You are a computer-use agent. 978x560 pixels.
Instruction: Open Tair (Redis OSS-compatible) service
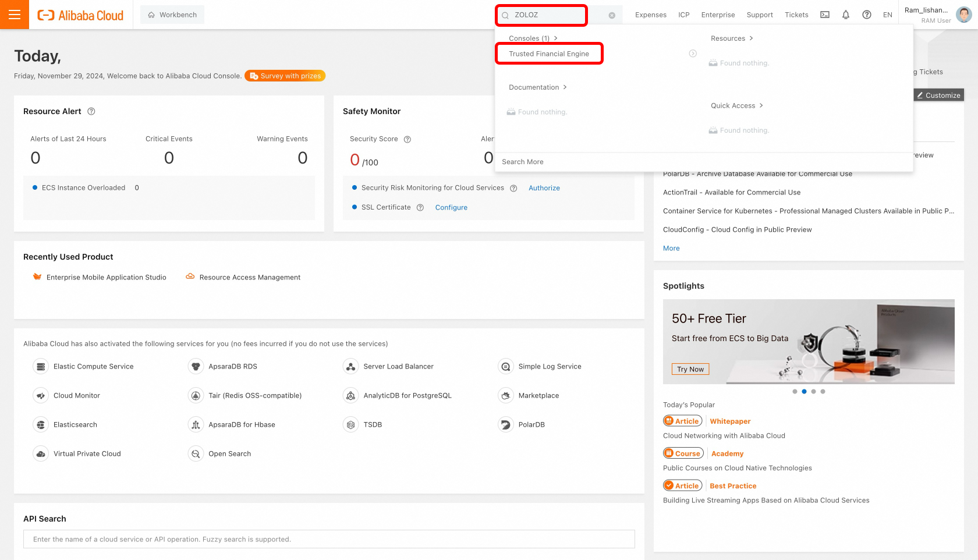(x=245, y=396)
